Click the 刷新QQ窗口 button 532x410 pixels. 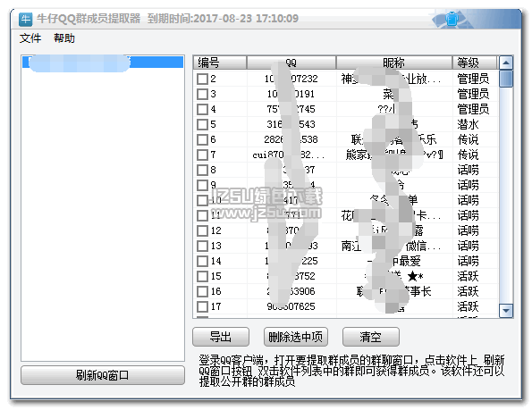(103, 375)
